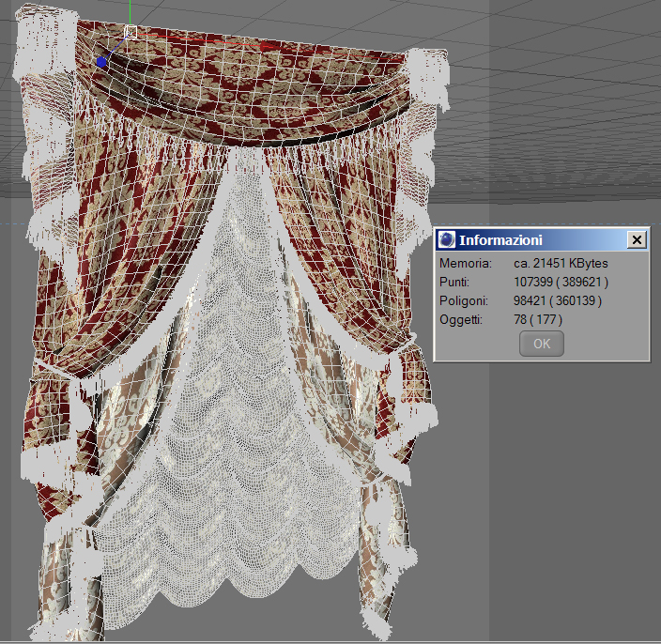Click the Punti count 107399
Image resolution: width=661 pixels, height=644 pixels.
[533, 282]
